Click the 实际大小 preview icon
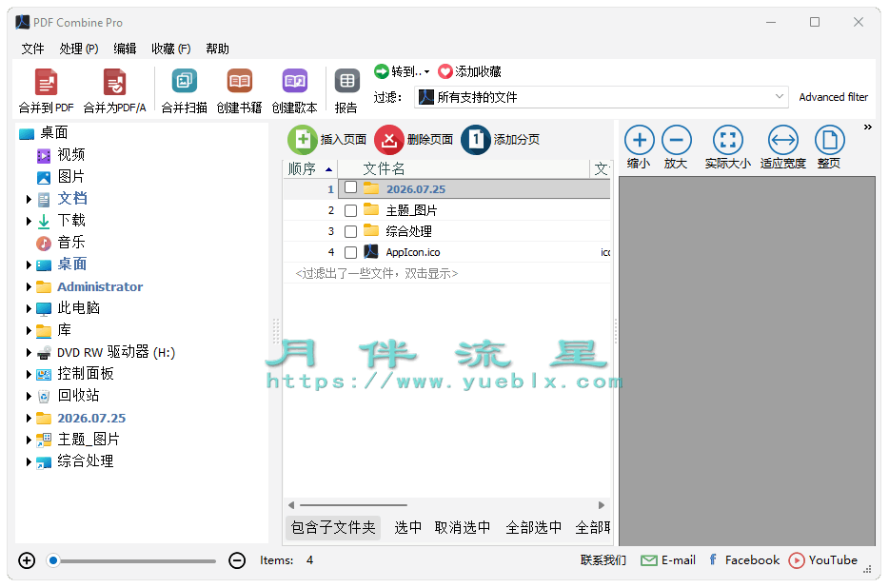The image size is (889, 588). coord(727,140)
